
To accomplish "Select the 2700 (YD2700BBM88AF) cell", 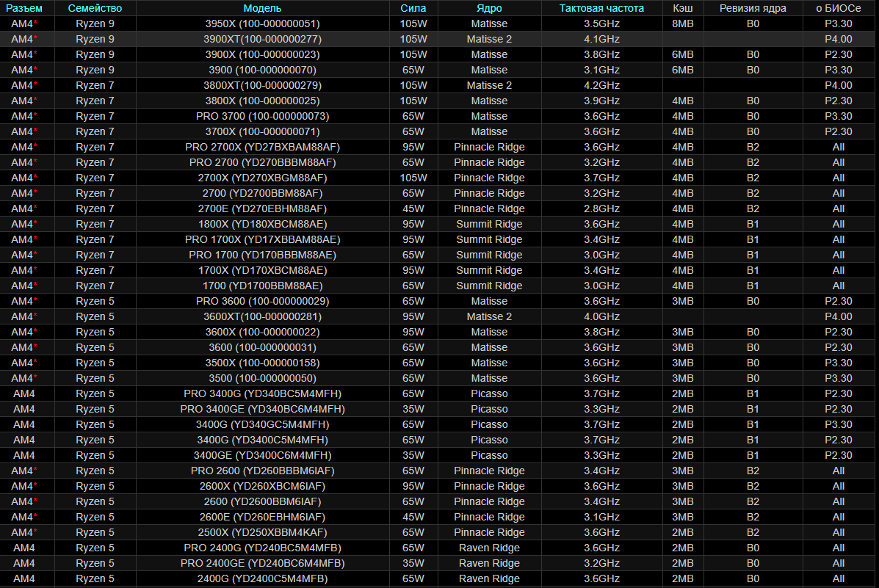I will [x=262, y=193].
